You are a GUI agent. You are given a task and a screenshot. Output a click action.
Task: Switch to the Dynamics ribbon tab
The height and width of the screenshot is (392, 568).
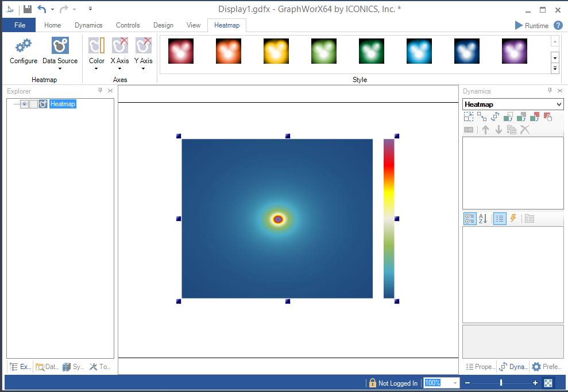88,25
